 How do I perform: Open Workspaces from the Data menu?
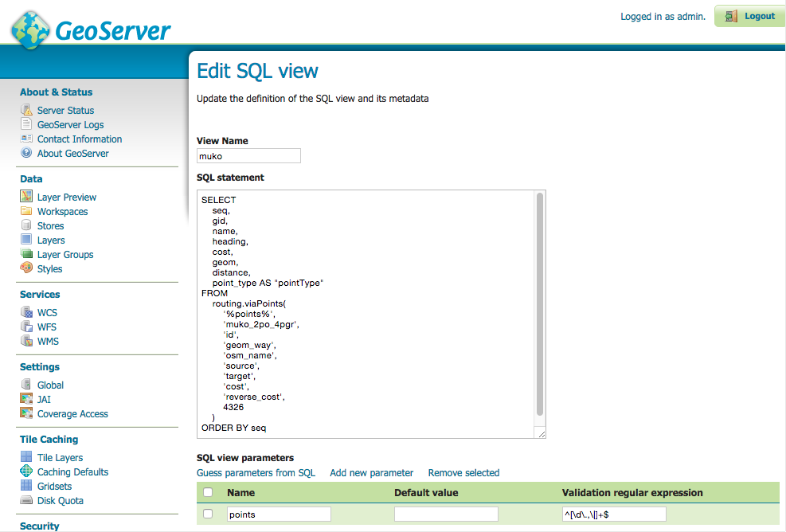[62, 212]
